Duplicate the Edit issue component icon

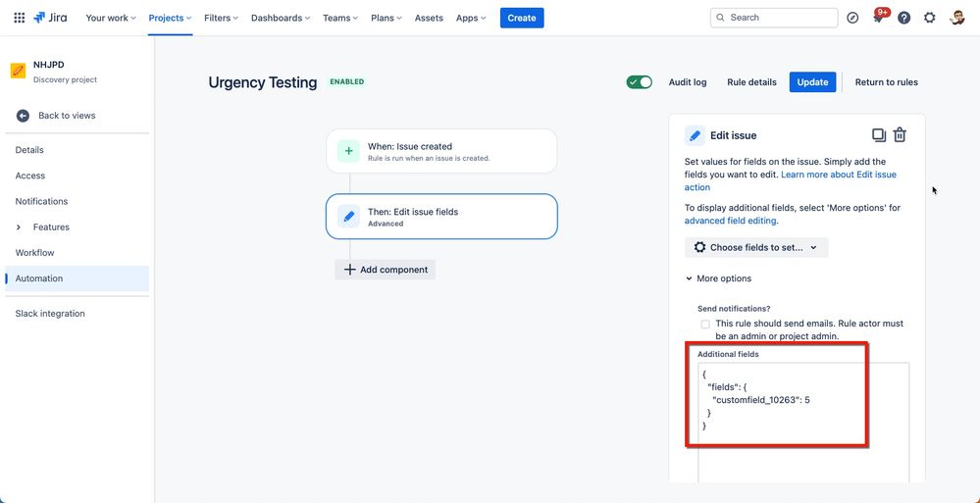879,135
